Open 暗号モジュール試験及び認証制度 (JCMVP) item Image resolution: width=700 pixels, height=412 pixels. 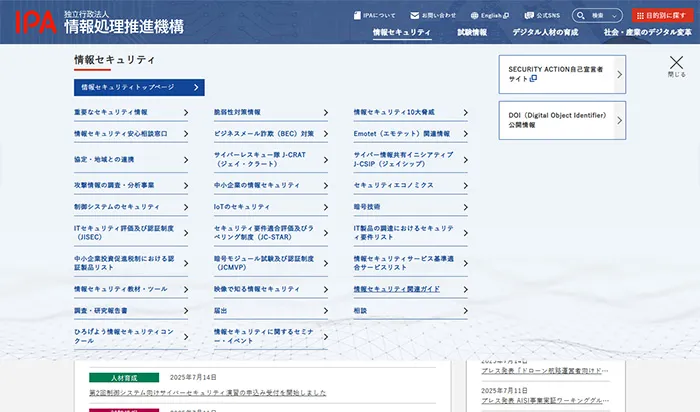271,263
